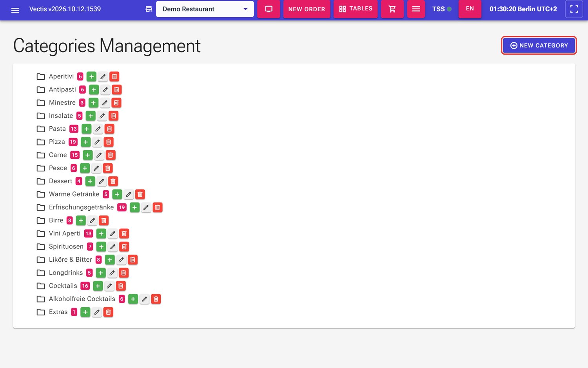The height and width of the screenshot is (368, 588).
Task: Start a new order
Action: point(307,9)
